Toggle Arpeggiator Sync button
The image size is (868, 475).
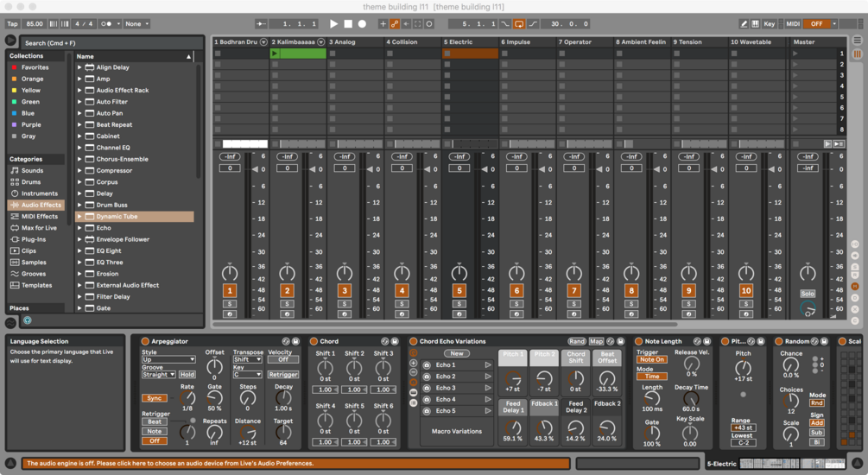pos(155,398)
